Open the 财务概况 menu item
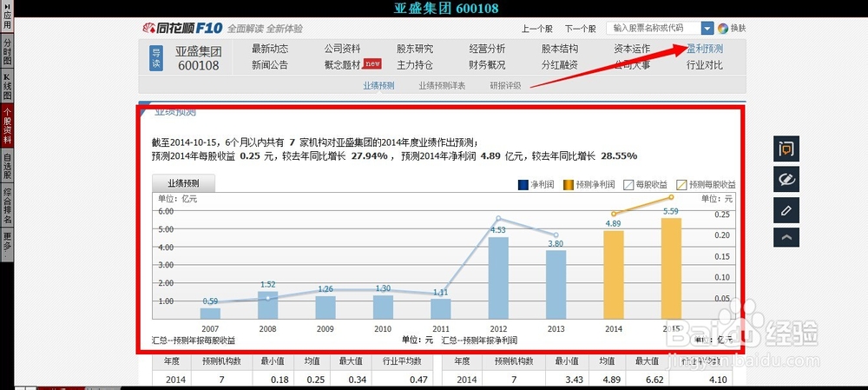 (x=487, y=65)
